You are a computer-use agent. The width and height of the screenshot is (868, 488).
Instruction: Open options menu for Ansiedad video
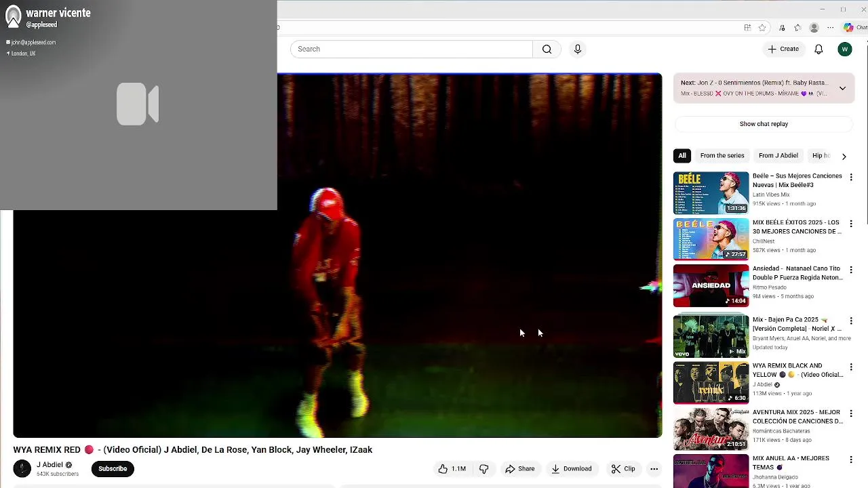point(851,270)
